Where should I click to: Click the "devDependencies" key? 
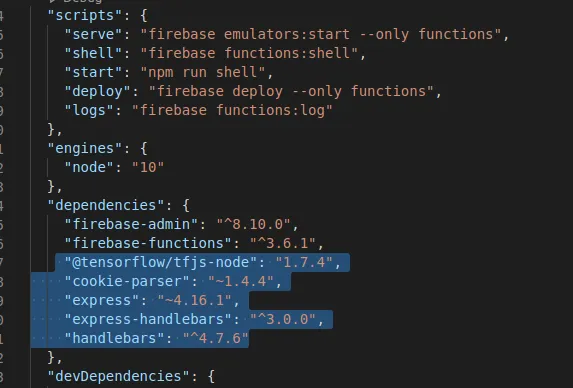click(118, 376)
